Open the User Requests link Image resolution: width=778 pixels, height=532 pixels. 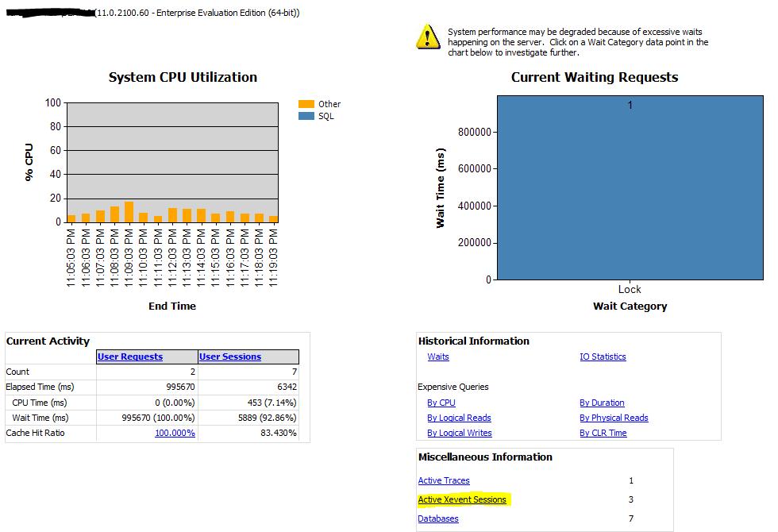(129, 357)
